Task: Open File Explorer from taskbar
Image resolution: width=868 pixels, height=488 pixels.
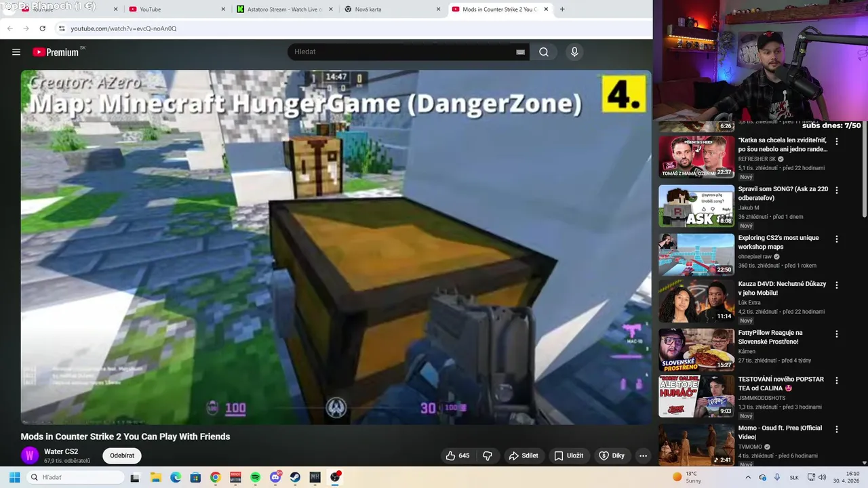Action: click(x=155, y=477)
